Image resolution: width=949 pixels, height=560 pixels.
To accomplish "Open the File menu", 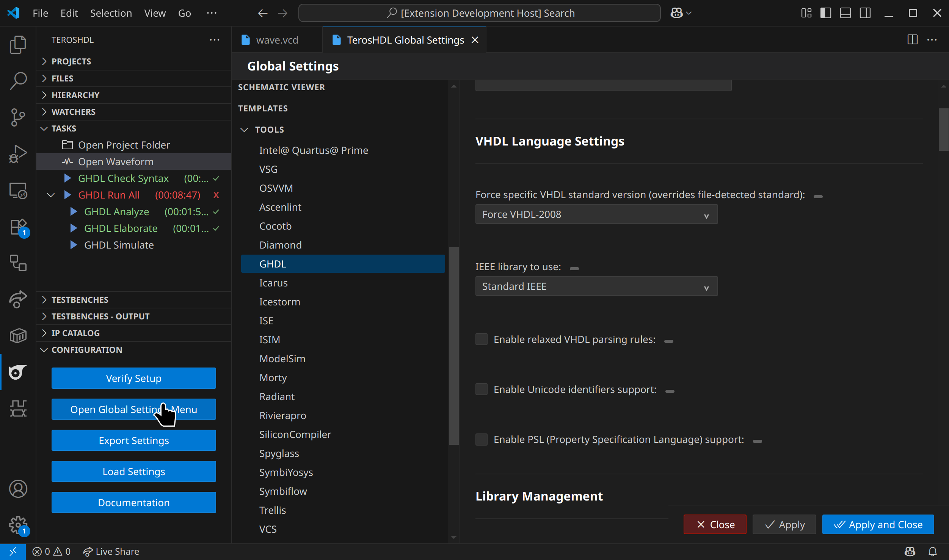I will pos(40,13).
